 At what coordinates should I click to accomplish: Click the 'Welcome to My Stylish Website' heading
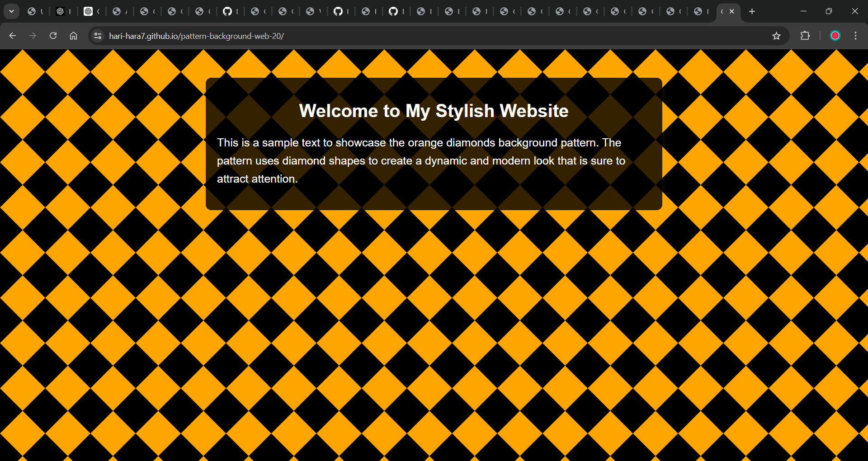[434, 111]
